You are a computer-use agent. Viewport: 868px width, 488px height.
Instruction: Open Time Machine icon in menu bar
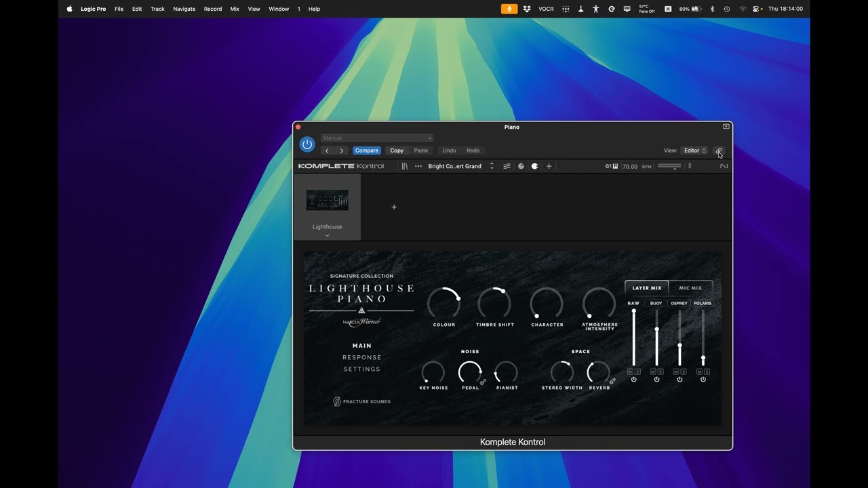point(726,9)
